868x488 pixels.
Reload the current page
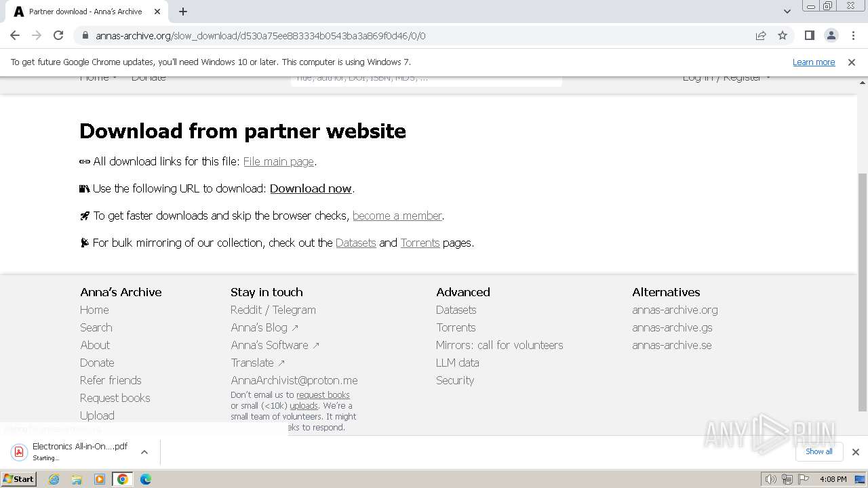coord(58,35)
